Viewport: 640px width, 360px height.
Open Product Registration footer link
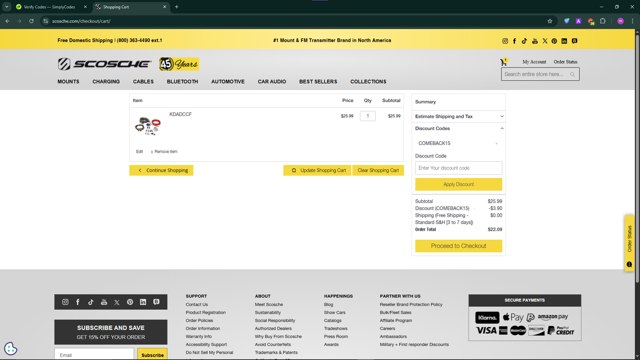(206, 313)
